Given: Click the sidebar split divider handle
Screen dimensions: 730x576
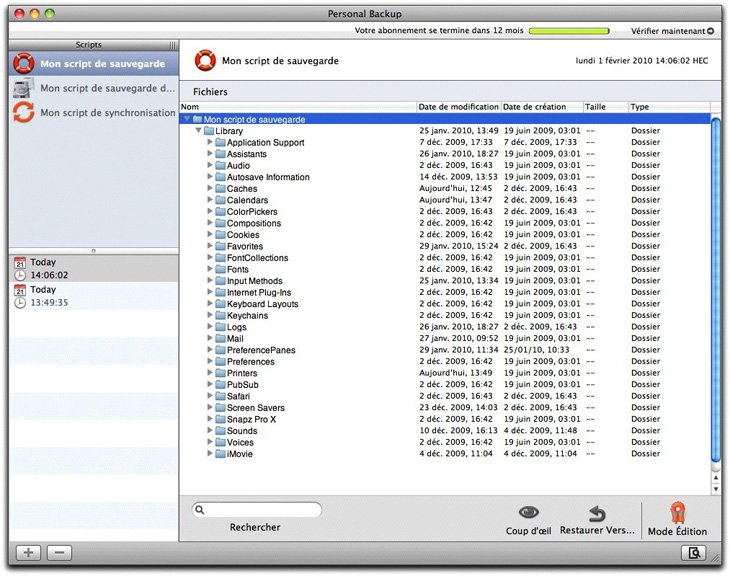Looking at the screenshot, I should 94,251.
